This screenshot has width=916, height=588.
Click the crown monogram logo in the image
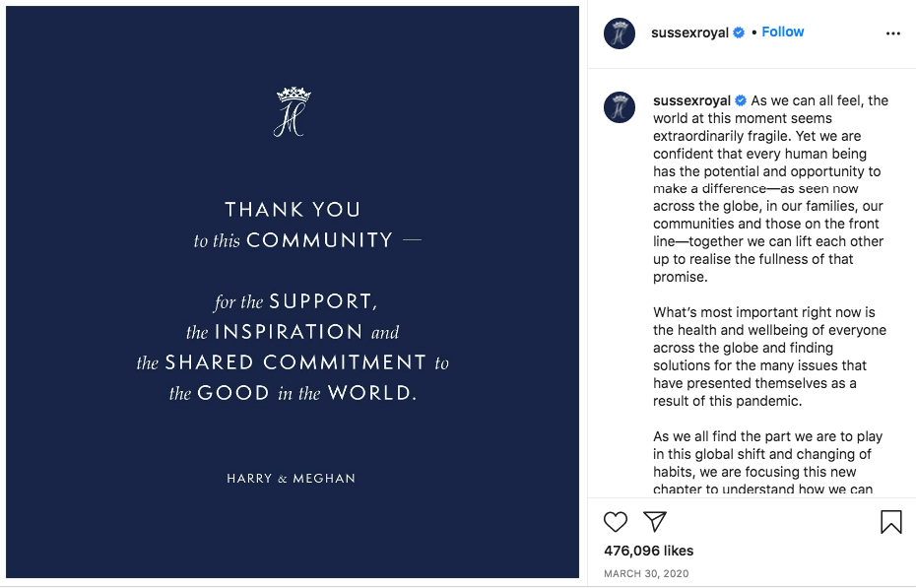[292, 111]
